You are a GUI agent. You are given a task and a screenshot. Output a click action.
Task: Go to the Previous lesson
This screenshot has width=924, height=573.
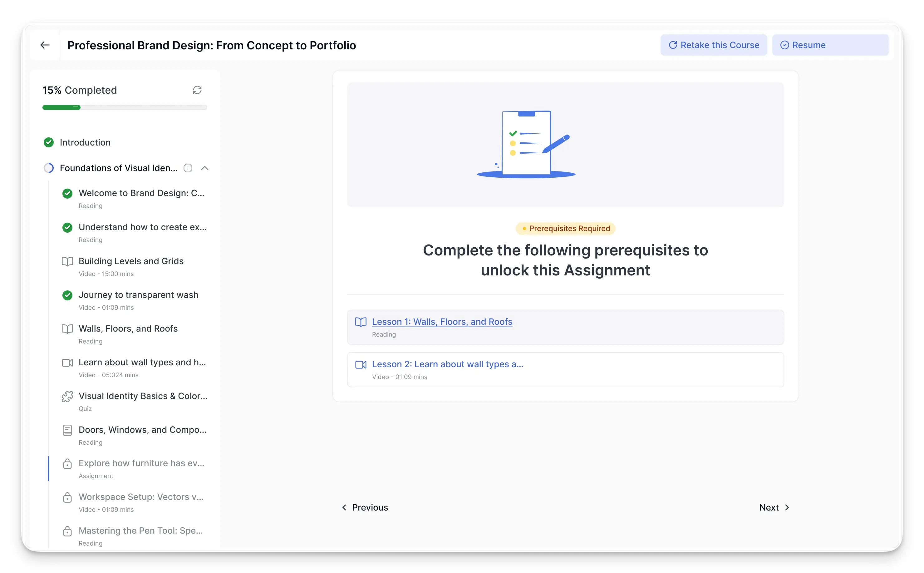click(365, 507)
